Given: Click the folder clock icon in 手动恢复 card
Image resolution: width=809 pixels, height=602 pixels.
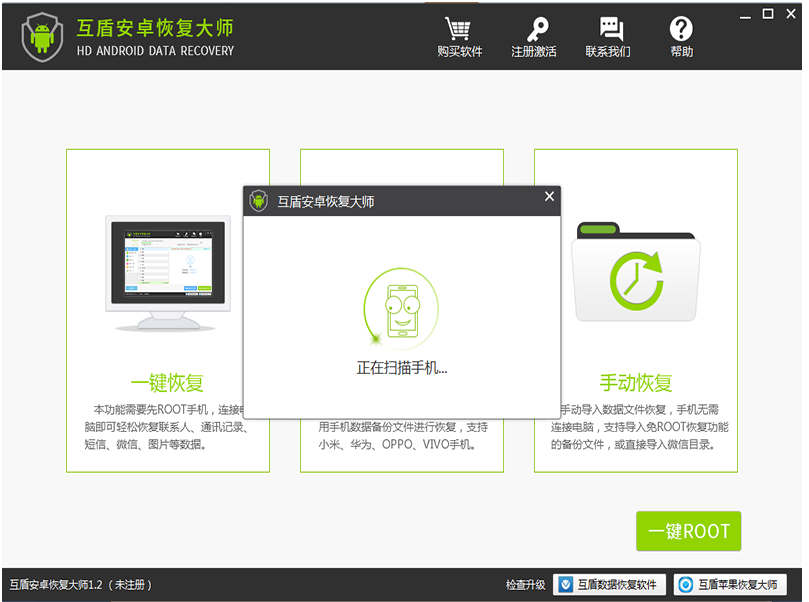Looking at the screenshot, I should [x=636, y=272].
